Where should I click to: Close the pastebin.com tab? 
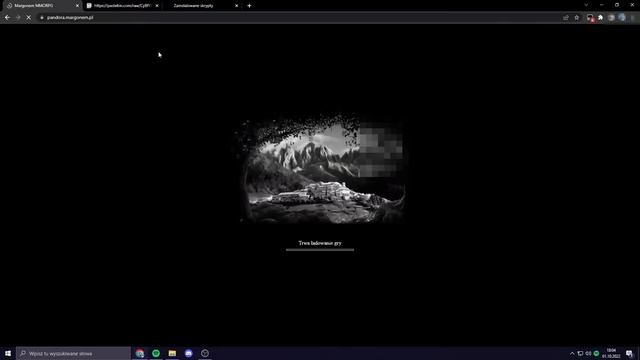coord(157,6)
